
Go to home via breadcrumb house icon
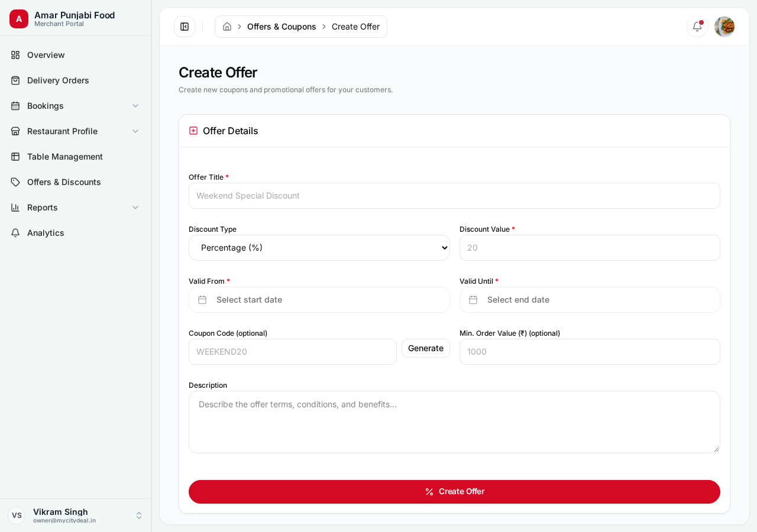[x=227, y=27]
